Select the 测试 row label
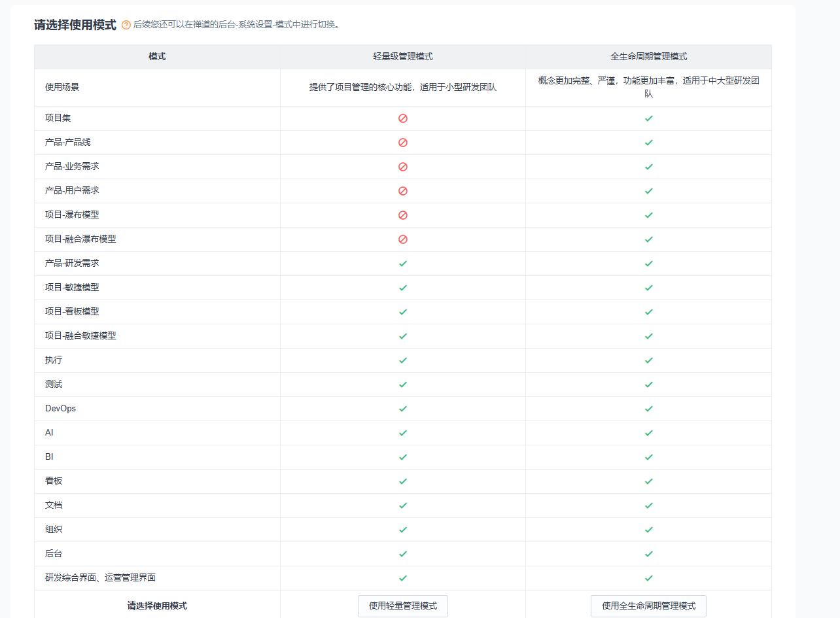Screen dimensions: 840x618 pyautogui.click(x=54, y=385)
